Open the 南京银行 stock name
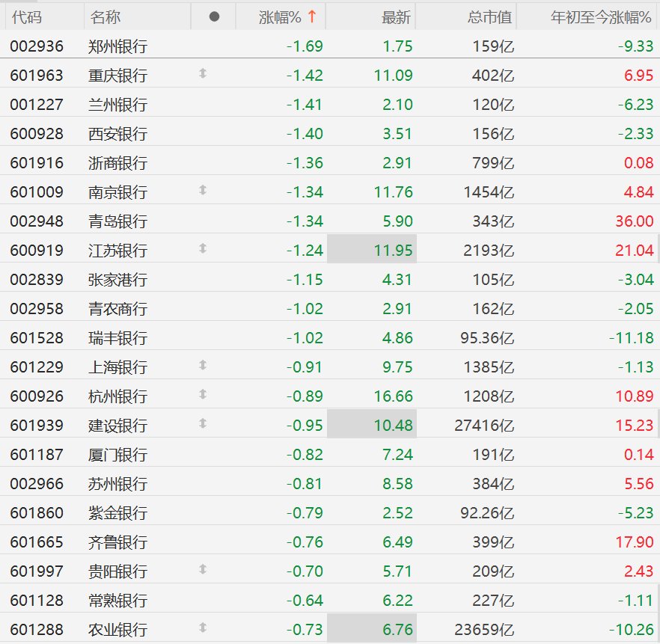The image size is (660, 644). click(118, 191)
